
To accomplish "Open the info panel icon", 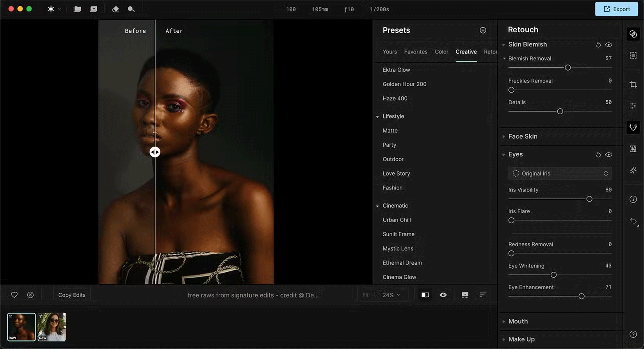I will point(633,199).
